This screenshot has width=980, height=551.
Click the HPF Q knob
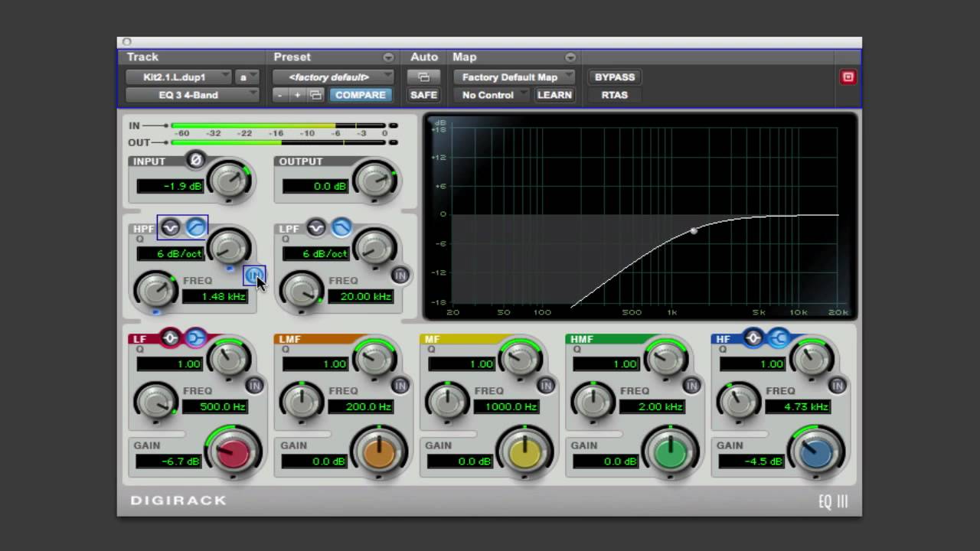tap(229, 246)
